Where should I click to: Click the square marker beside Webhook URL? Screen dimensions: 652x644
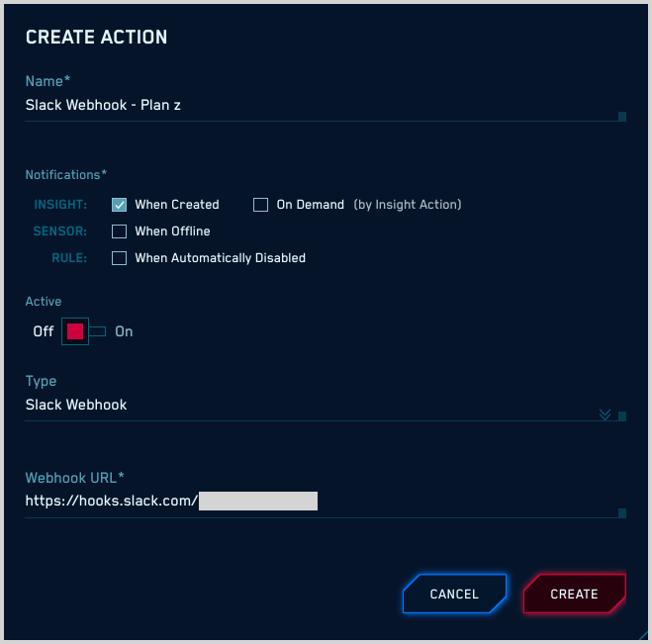click(x=622, y=512)
